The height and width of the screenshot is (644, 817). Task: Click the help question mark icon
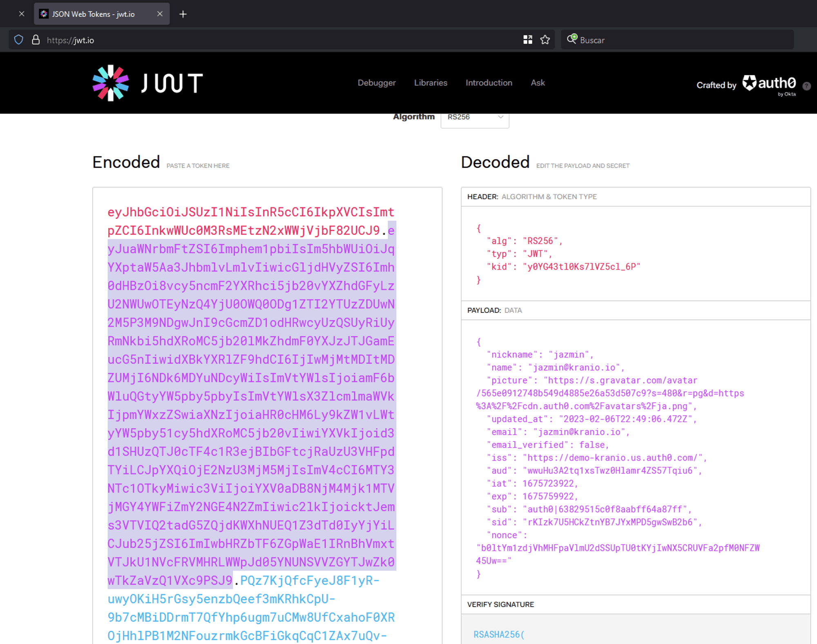point(806,86)
